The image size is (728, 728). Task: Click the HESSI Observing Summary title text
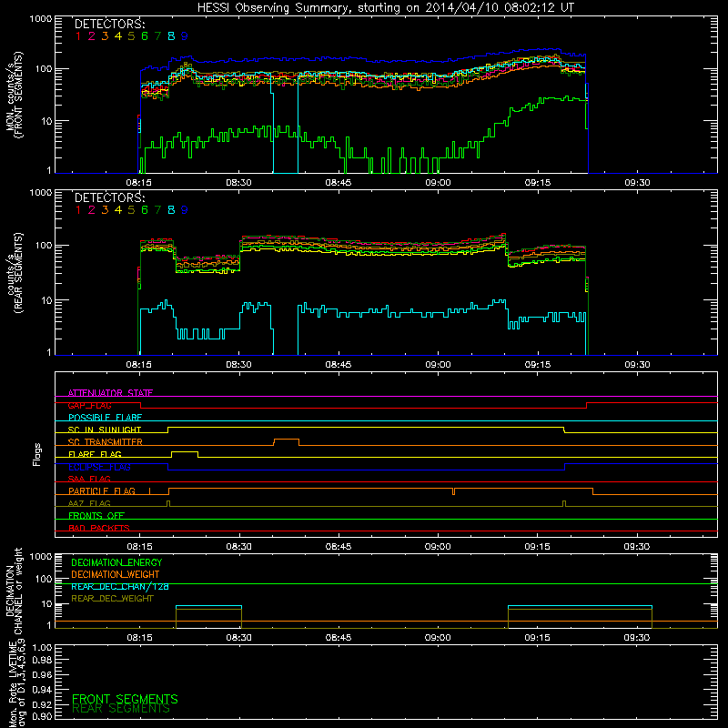pyautogui.click(x=385, y=7)
